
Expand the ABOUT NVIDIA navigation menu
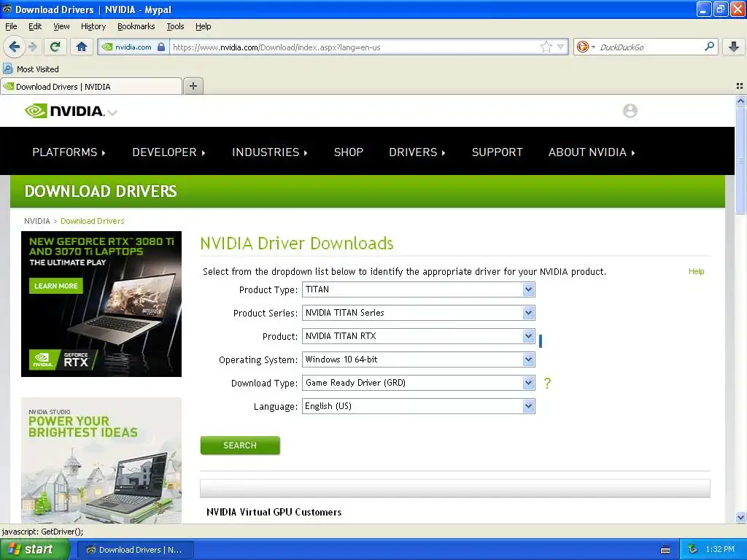pos(592,152)
